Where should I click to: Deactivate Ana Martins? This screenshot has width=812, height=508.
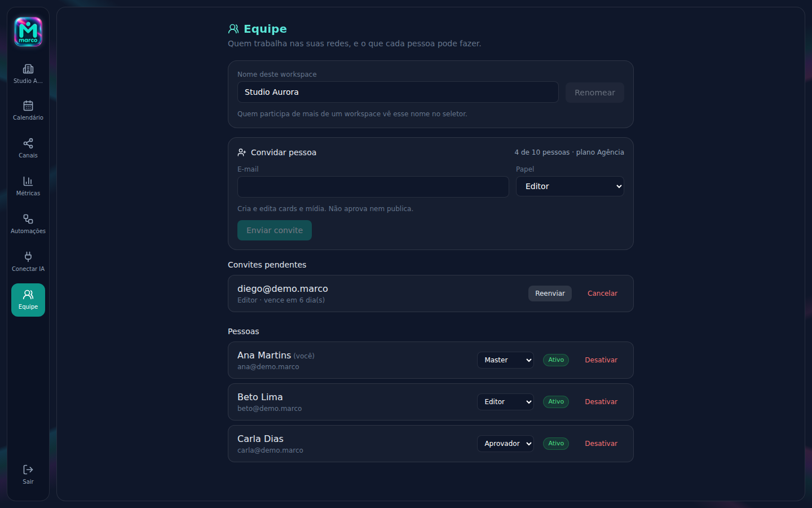601,360
